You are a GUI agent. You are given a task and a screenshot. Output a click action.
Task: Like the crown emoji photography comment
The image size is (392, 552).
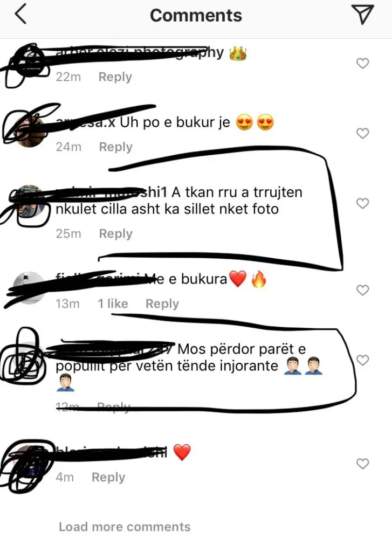click(x=362, y=64)
